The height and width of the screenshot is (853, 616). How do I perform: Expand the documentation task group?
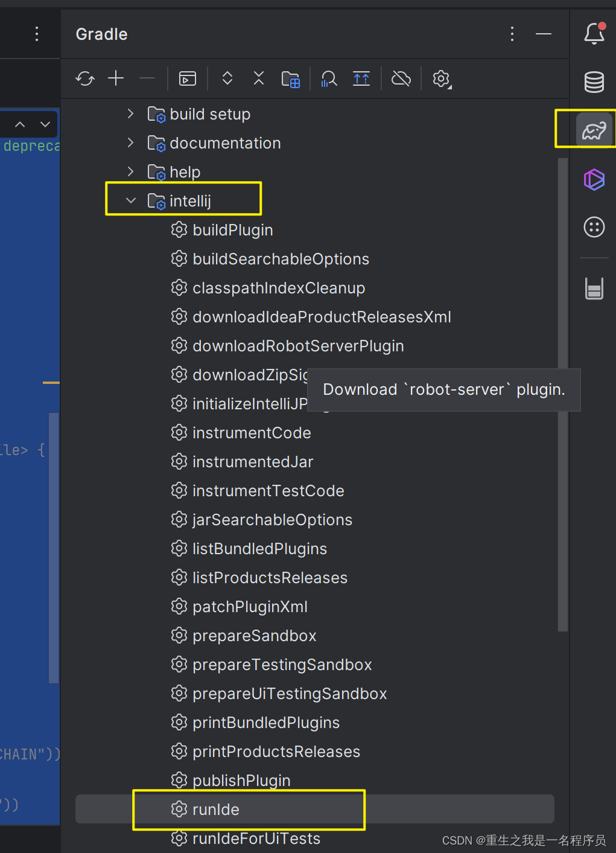point(130,143)
